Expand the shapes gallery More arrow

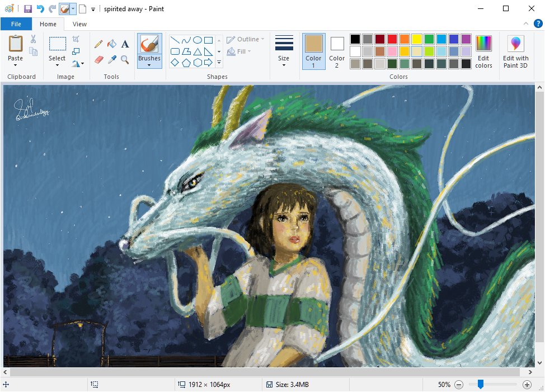pyautogui.click(x=219, y=63)
